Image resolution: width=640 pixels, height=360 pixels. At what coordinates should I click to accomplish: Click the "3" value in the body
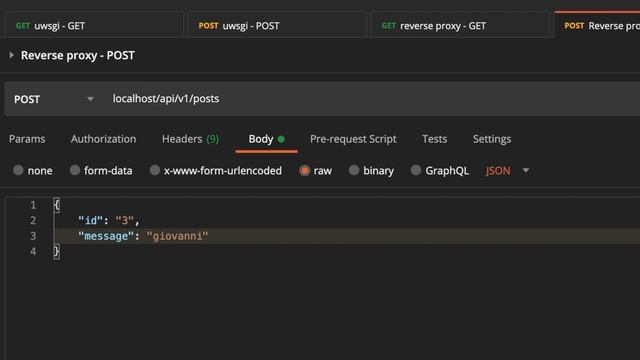[125, 221]
